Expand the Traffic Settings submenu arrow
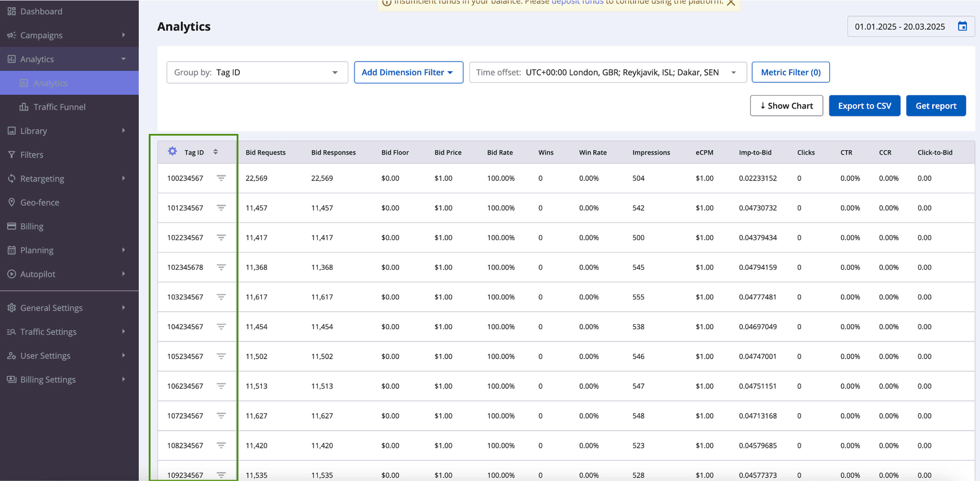Image resolution: width=980 pixels, height=481 pixels. [x=124, y=332]
